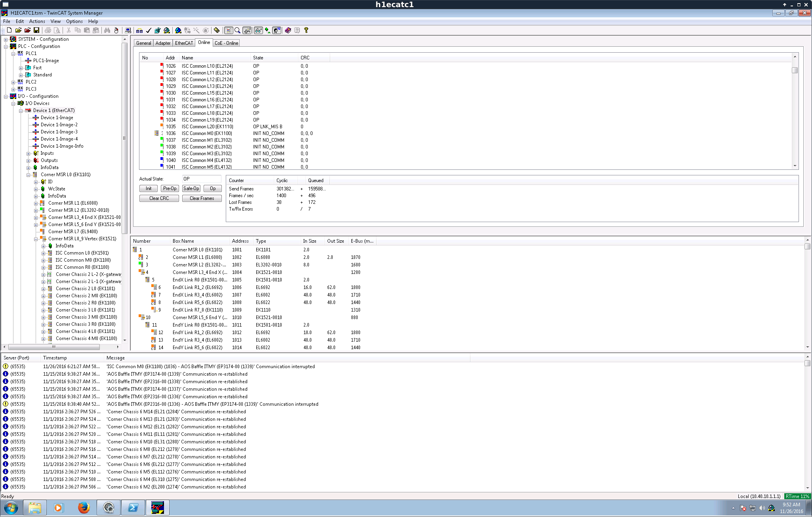
Task: Expand the PLC2 tree node
Action: coord(13,82)
